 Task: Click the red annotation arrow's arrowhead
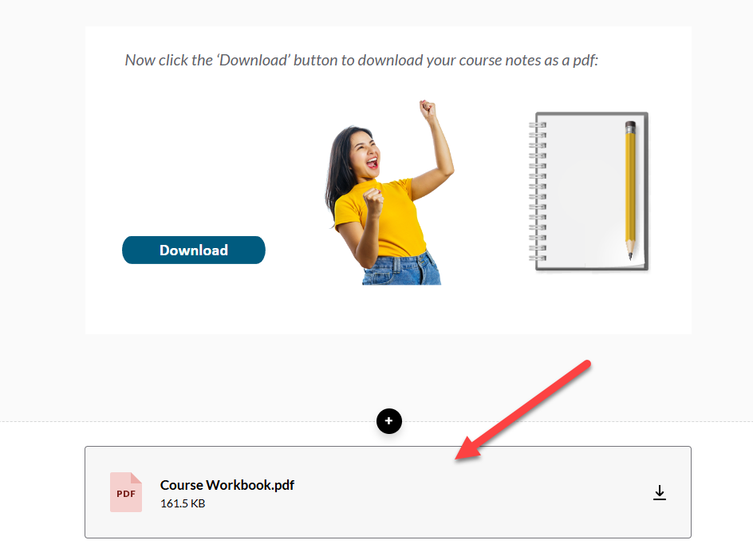(467, 448)
